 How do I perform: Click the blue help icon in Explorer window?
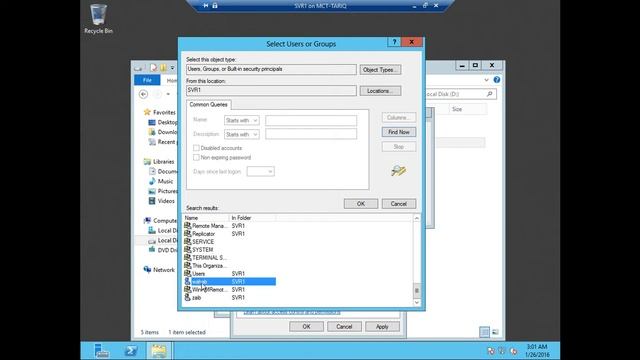click(497, 80)
